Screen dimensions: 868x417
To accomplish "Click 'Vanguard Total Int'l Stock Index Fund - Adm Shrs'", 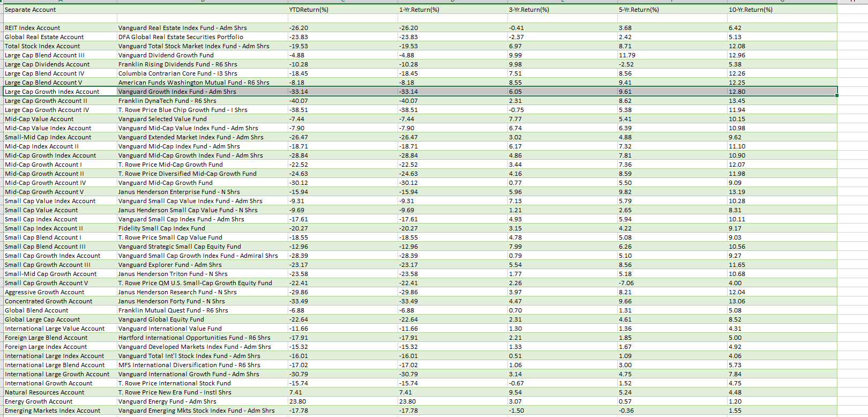I will 203,356.
